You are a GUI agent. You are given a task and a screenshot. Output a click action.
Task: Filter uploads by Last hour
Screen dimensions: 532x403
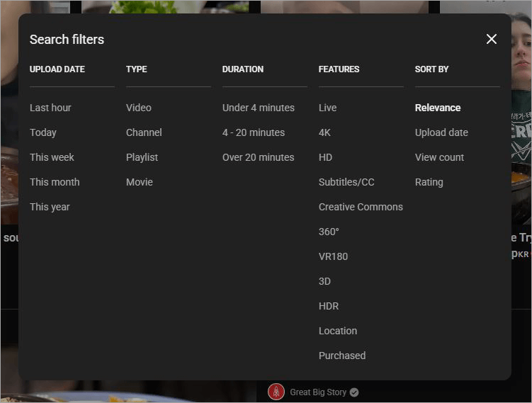50,108
